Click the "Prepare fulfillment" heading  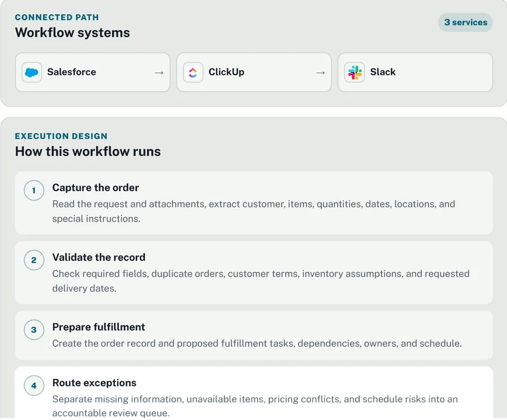click(99, 327)
